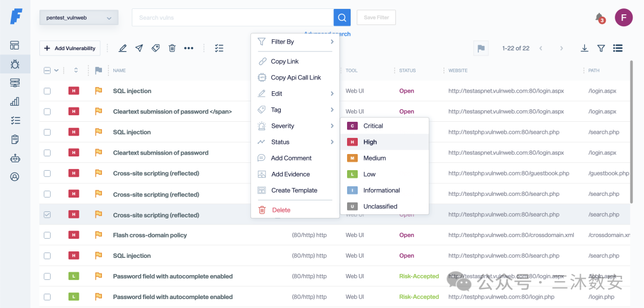The image size is (644, 308).
Task: Open the assets/hosts sidebar icon
Action: pos(15,83)
